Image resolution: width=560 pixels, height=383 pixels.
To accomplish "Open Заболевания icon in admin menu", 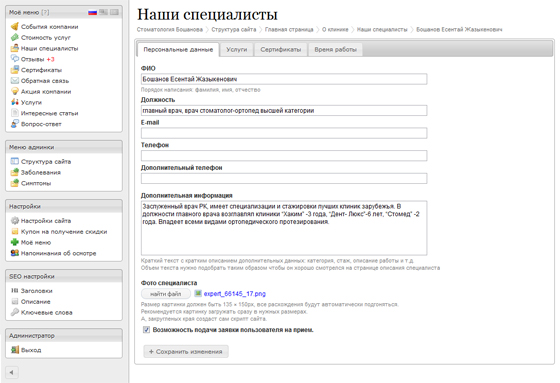I will (15, 172).
